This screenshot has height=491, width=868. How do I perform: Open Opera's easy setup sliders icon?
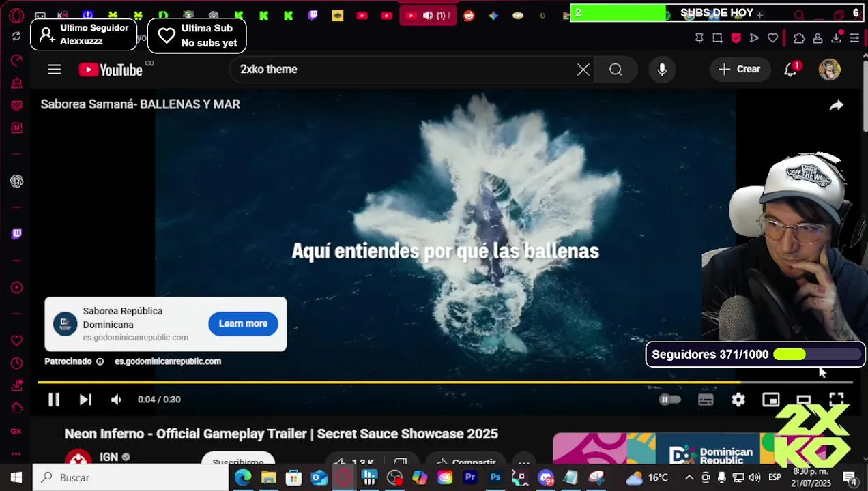854,38
